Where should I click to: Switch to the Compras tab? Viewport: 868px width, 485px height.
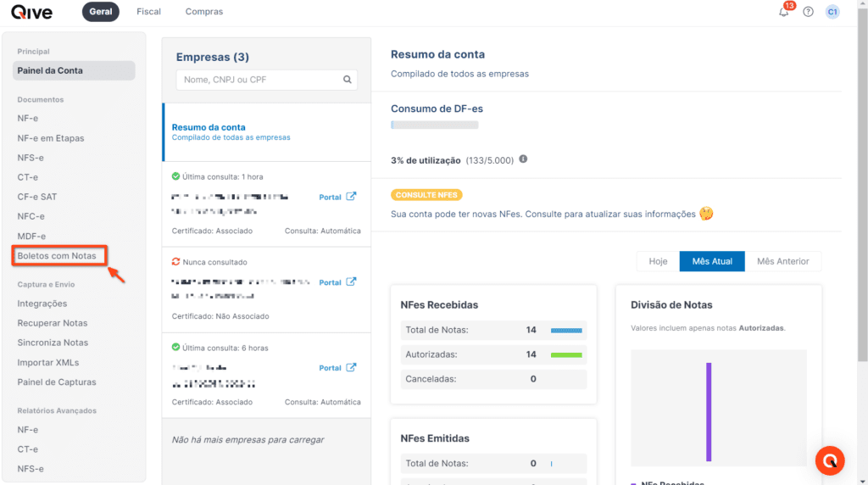tap(204, 12)
